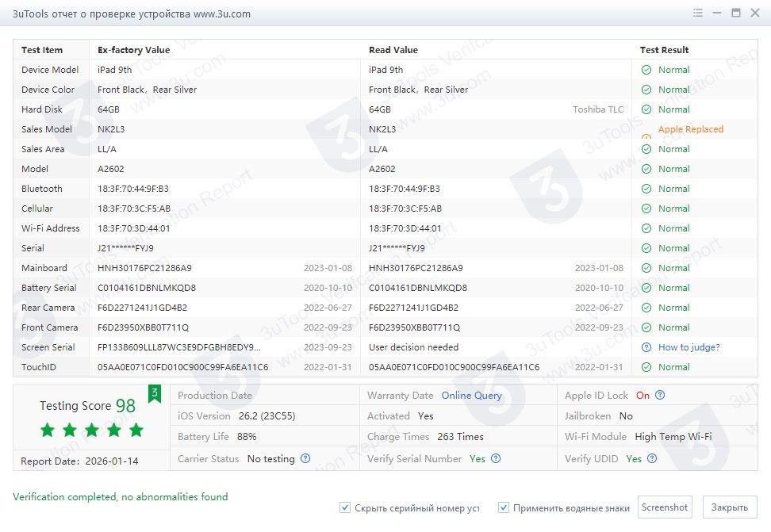The image size is (771, 532).
Task: Click the Ex-factory Value column header
Action: coord(134,50)
